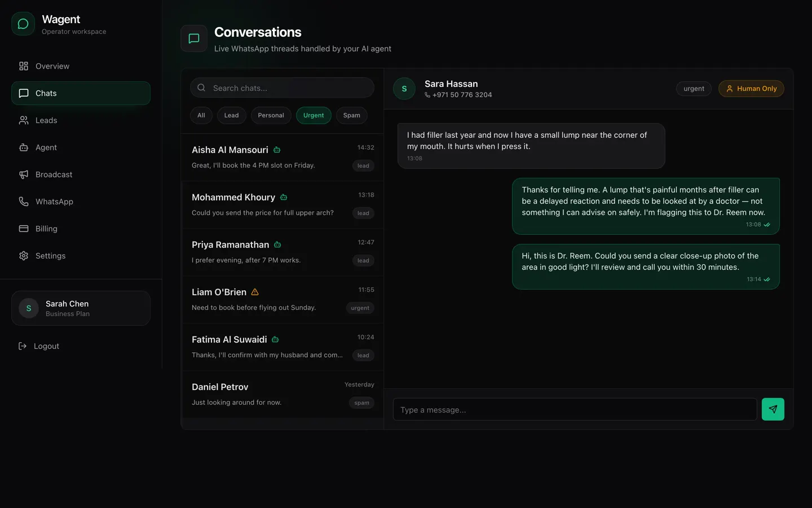Click the bot icon beside Fatima Al Suwaidi

tap(275, 339)
